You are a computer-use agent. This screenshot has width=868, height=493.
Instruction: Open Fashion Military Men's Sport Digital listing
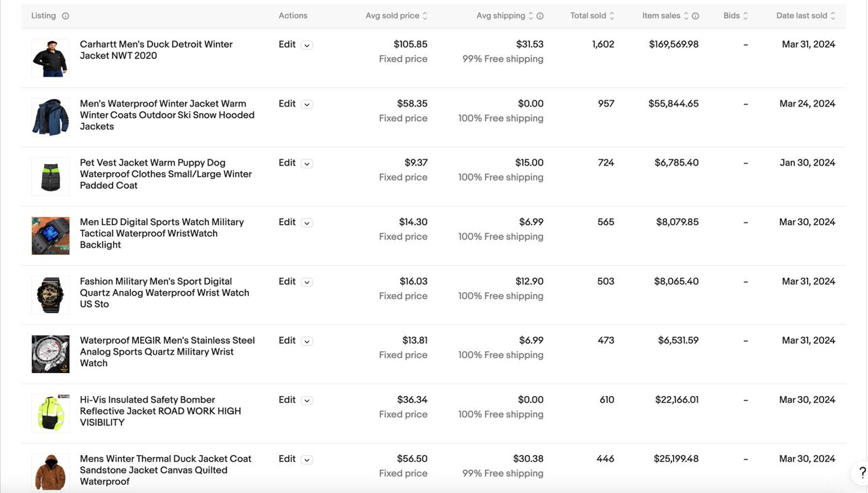tap(164, 293)
